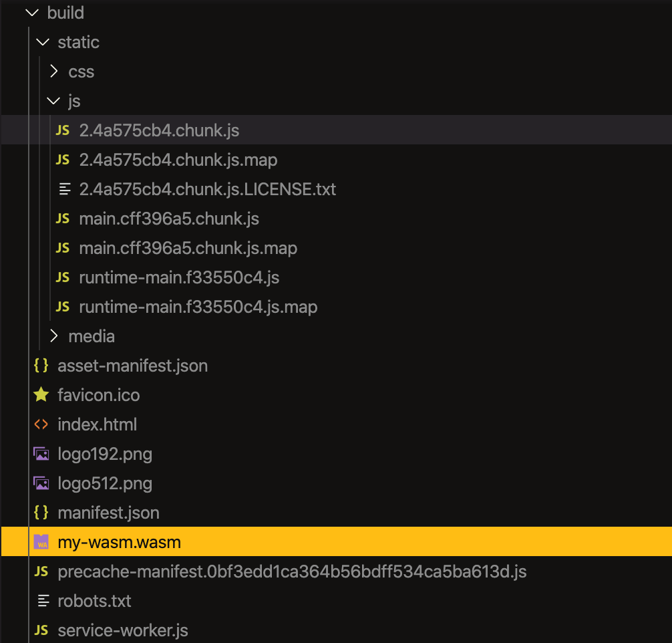Screen dimensions: 672x643
Task: Open file main.cff396a5.chunk.js.map
Action: 188,248
